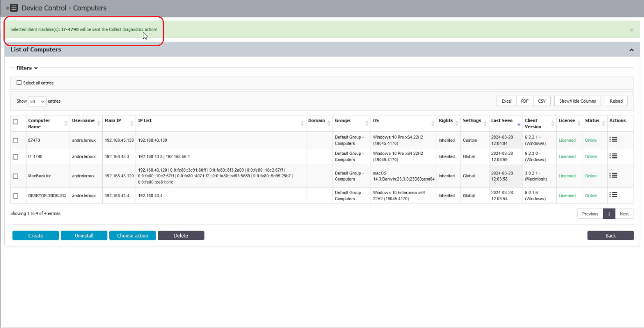Sort by Client Version column
Image resolution: width=644 pixels, height=328 pixels.
point(539,124)
